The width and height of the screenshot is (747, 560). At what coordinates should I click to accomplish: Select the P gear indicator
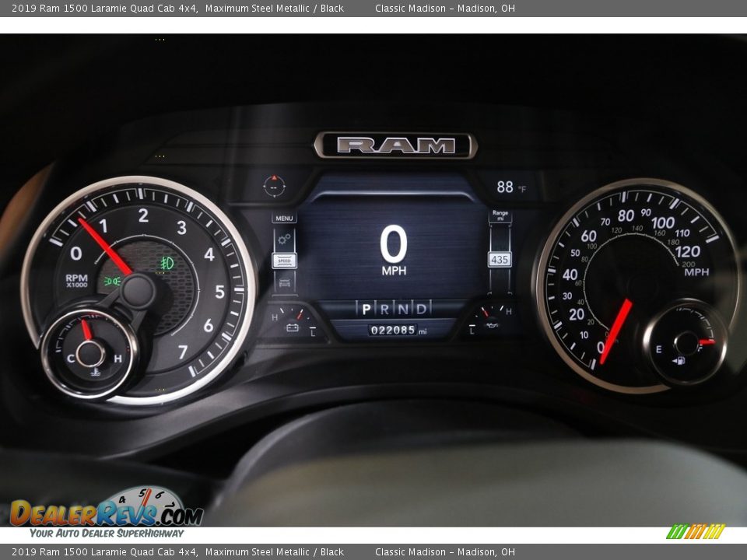point(366,309)
